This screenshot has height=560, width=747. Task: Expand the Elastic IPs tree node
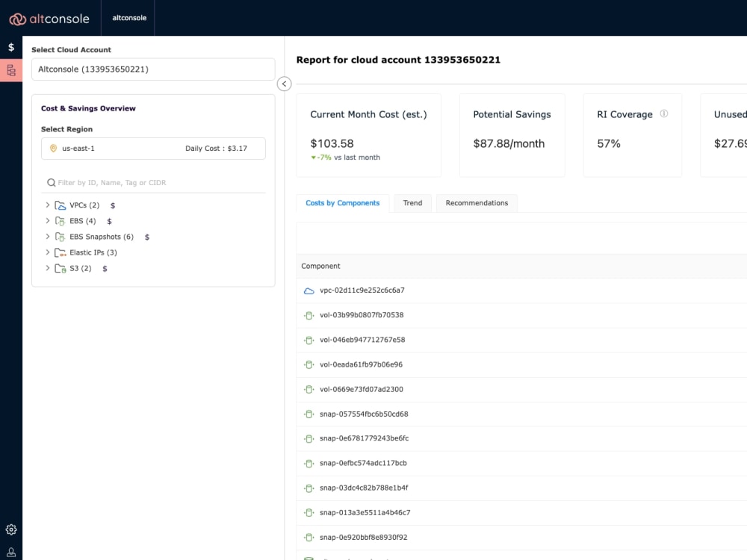pos(47,252)
